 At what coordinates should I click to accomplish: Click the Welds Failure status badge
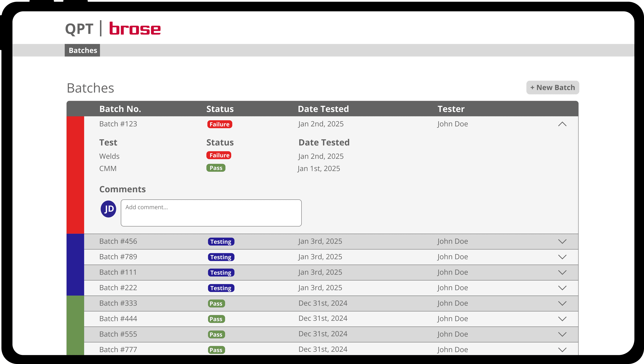point(219,155)
